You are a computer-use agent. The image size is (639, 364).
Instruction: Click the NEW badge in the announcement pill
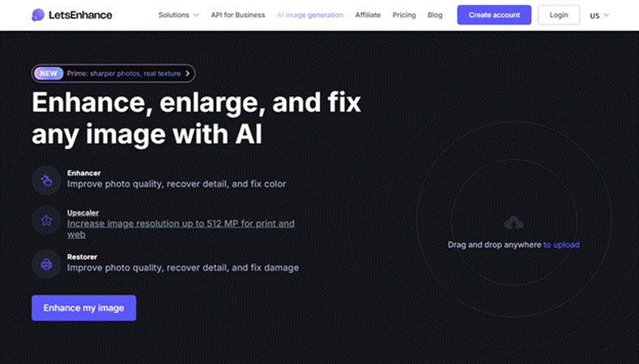(x=49, y=74)
